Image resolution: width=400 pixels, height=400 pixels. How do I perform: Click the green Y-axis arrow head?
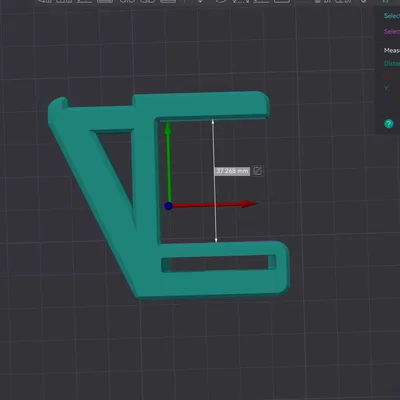[x=168, y=128]
